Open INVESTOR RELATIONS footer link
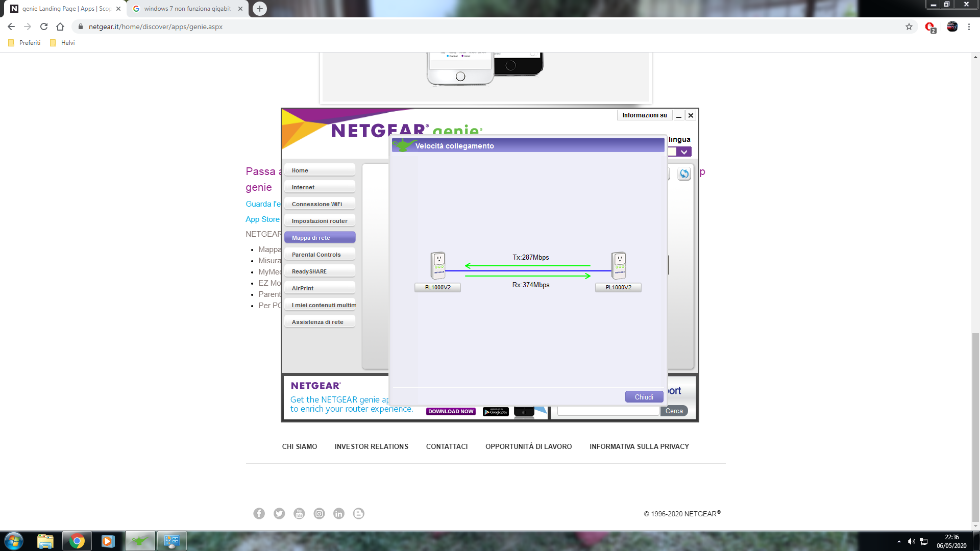This screenshot has width=980, height=551. click(371, 446)
